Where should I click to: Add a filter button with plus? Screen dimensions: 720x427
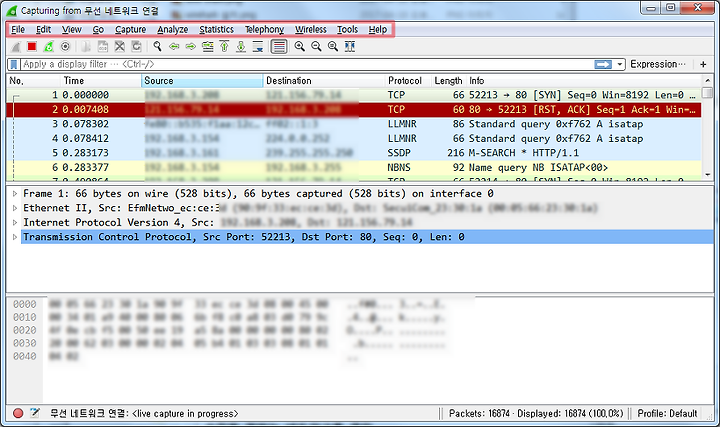(x=703, y=64)
